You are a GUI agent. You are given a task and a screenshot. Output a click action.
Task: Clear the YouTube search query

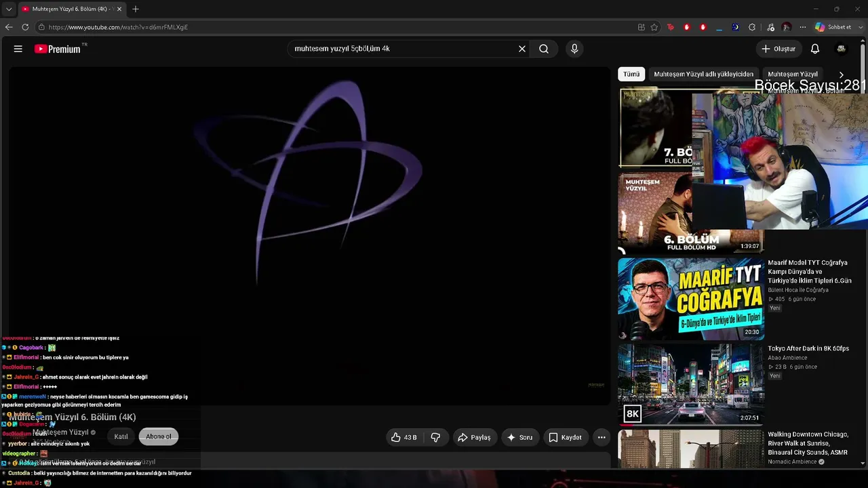coord(522,49)
